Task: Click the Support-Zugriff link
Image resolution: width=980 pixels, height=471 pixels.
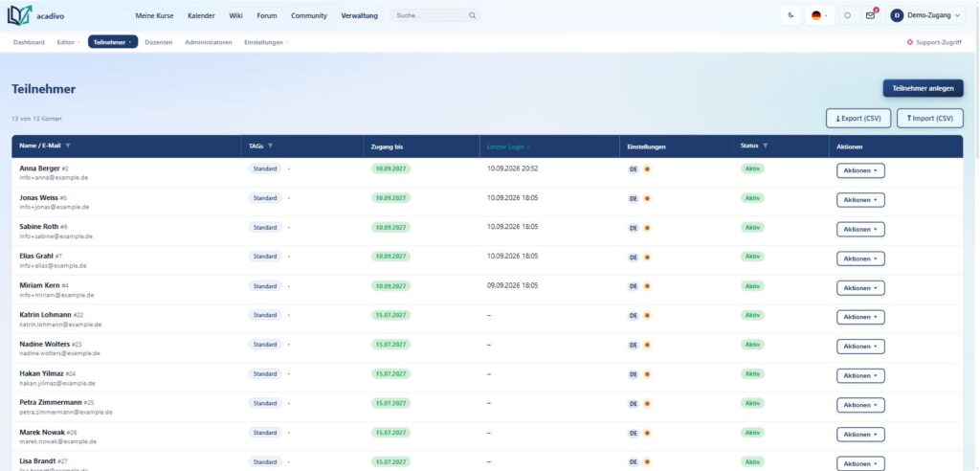Action: [x=934, y=42]
